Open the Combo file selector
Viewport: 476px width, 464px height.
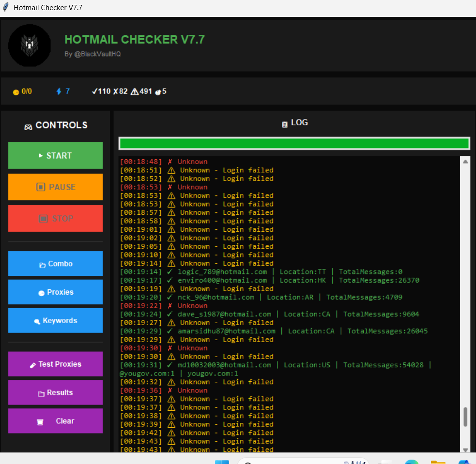[55, 264]
